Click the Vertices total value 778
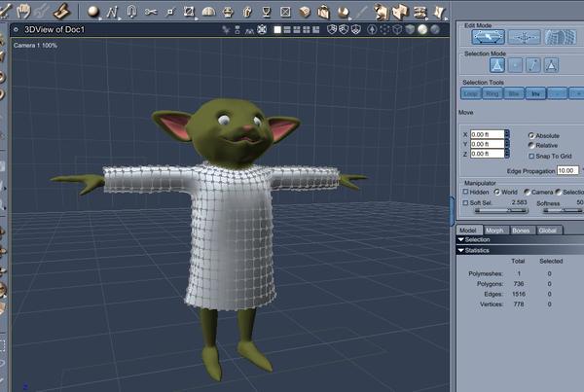Viewport: 584px width, 392px height. pyautogui.click(x=519, y=304)
